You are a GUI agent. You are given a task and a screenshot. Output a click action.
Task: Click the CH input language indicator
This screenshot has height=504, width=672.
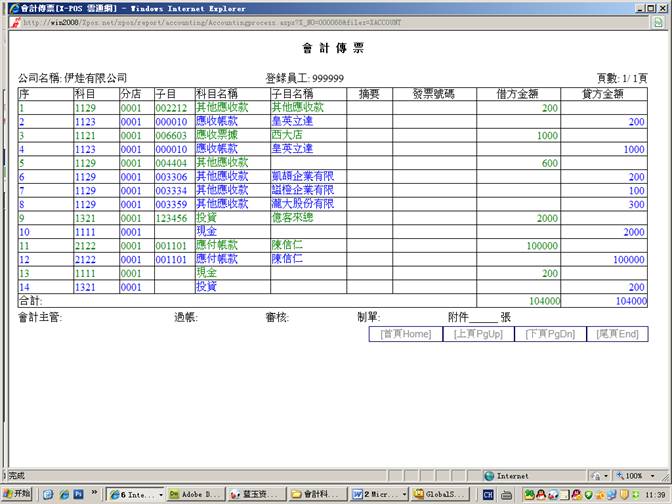(x=489, y=494)
